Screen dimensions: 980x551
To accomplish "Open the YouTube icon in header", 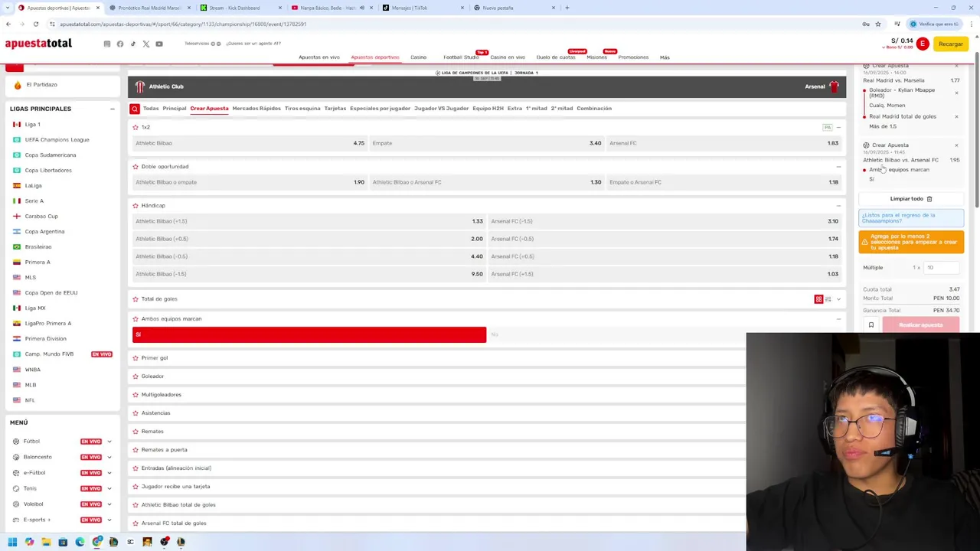I will 159,44.
